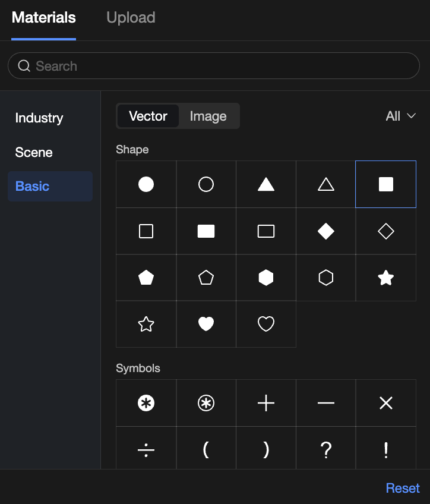Add the plus sign symbol
430x504 pixels.
(x=266, y=403)
